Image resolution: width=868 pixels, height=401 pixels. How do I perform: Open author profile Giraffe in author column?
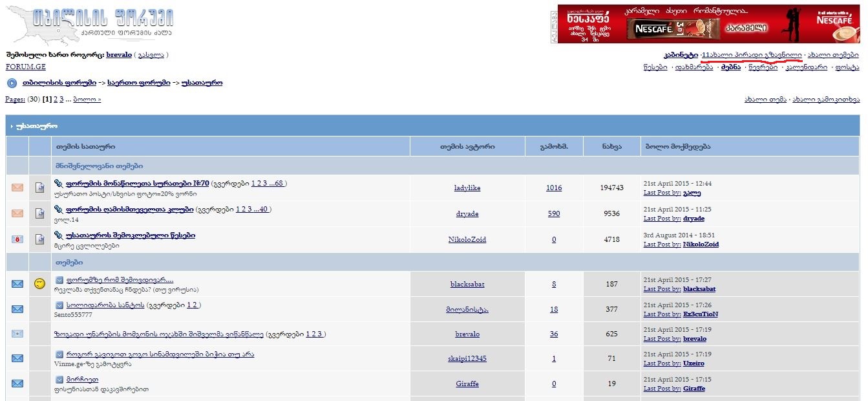[x=467, y=384]
